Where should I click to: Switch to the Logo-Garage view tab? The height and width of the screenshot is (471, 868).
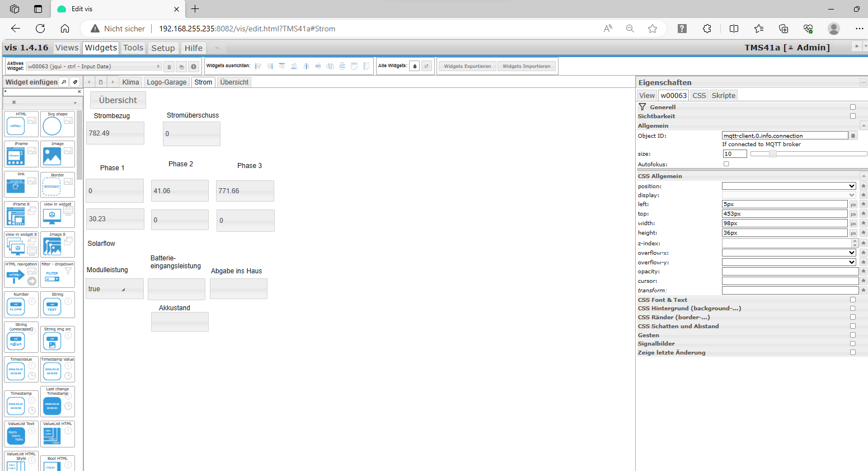pyautogui.click(x=167, y=82)
